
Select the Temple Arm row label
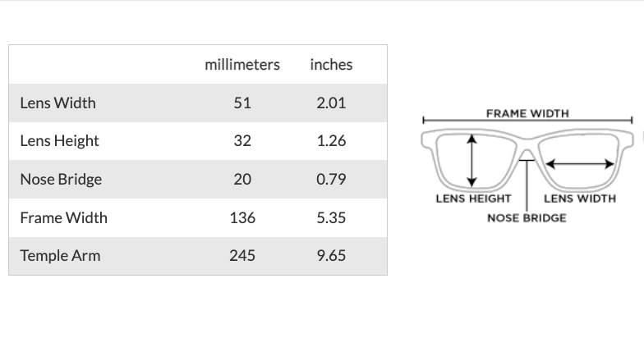point(60,255)
